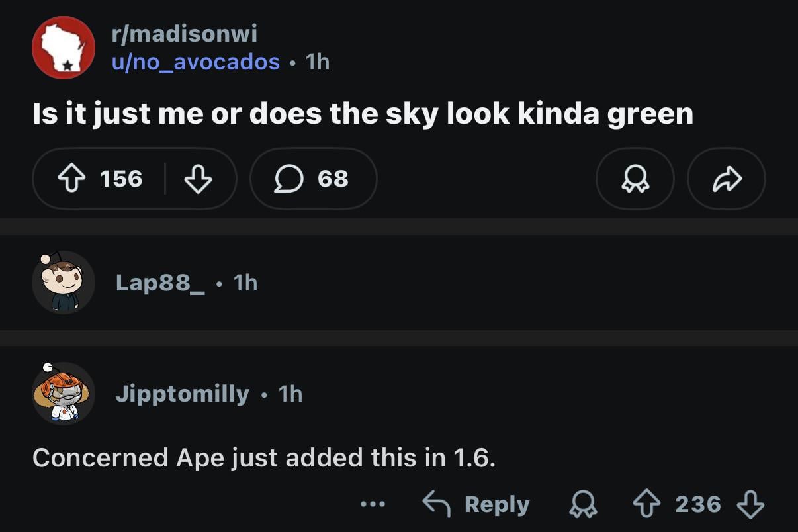Open the Lap88_ username link
Image resolution: width=798 pixels, height=532 pixels.
[160, 283]
